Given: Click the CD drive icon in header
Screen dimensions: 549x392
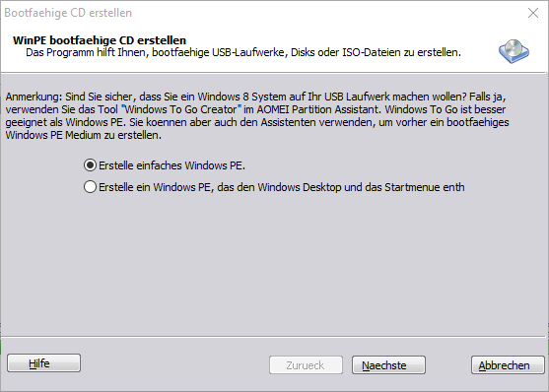Looking at the screenshot, I should [x=514, y=51].
